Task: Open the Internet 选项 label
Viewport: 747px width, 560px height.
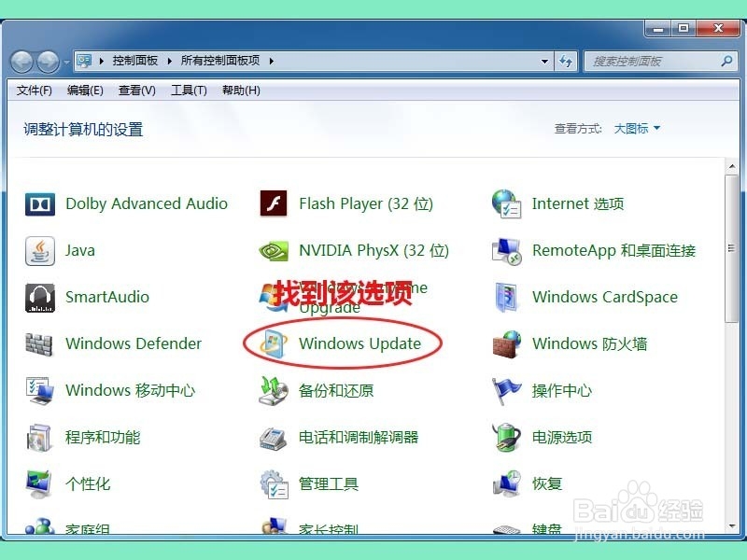Action: pos(578,203)
